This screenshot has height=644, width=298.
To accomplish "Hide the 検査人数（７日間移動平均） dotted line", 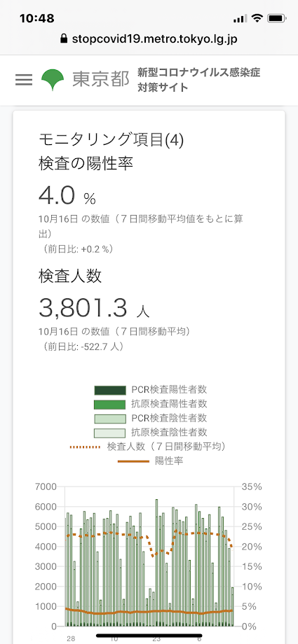I will [151, 447].
